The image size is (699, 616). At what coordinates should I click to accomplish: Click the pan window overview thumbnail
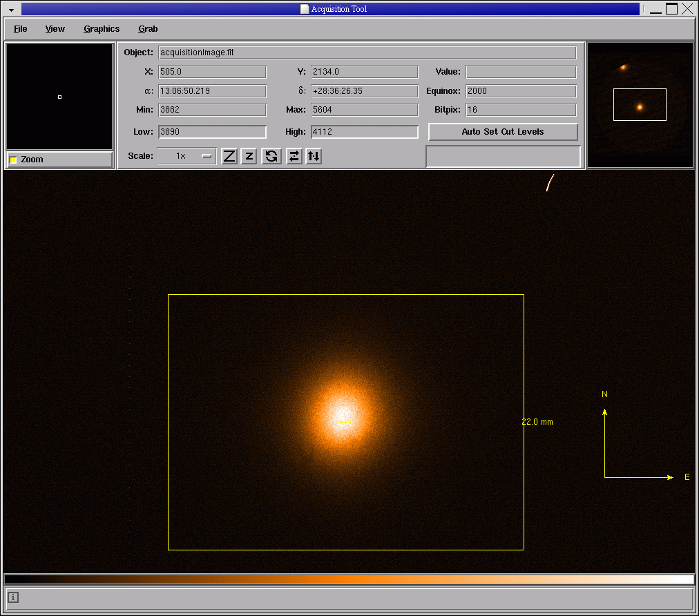(640, 105)
